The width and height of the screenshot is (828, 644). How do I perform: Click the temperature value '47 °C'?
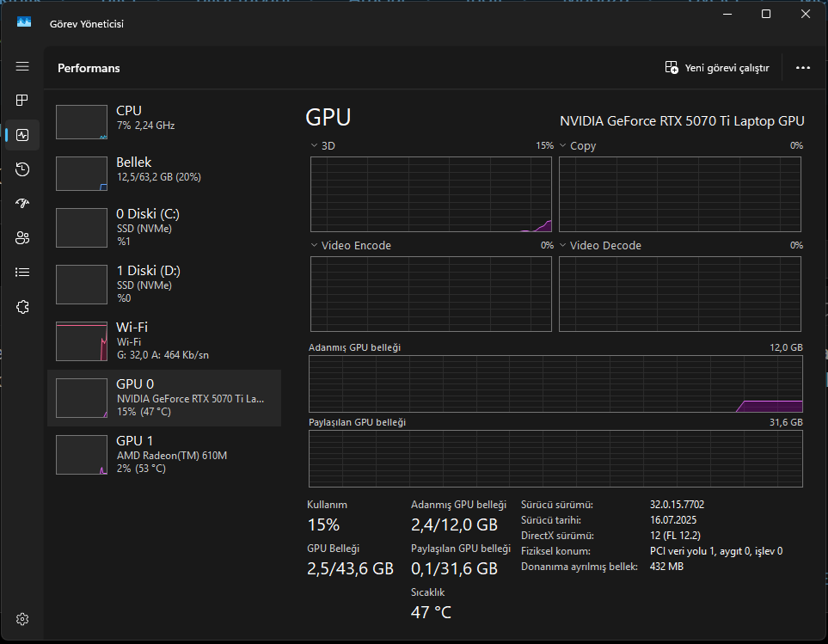(x=431, y=612)
